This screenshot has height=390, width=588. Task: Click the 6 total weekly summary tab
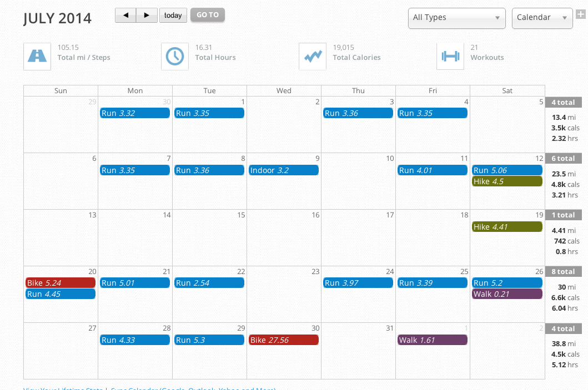click(563, 158)
